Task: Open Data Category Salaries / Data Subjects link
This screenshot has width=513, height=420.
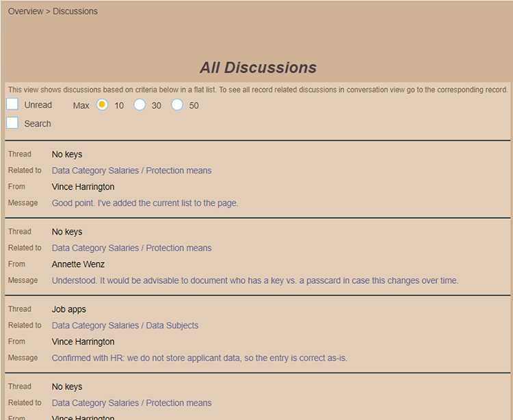Action: click(x=125, y=326)
